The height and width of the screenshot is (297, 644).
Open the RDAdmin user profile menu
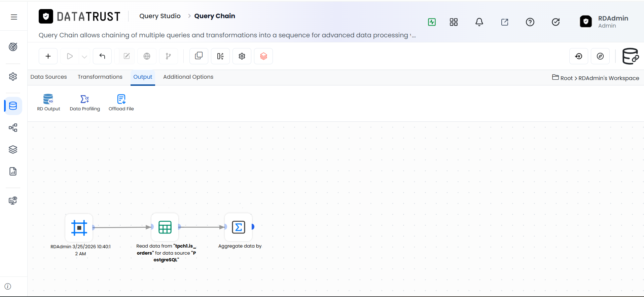[x=604, y=22]
